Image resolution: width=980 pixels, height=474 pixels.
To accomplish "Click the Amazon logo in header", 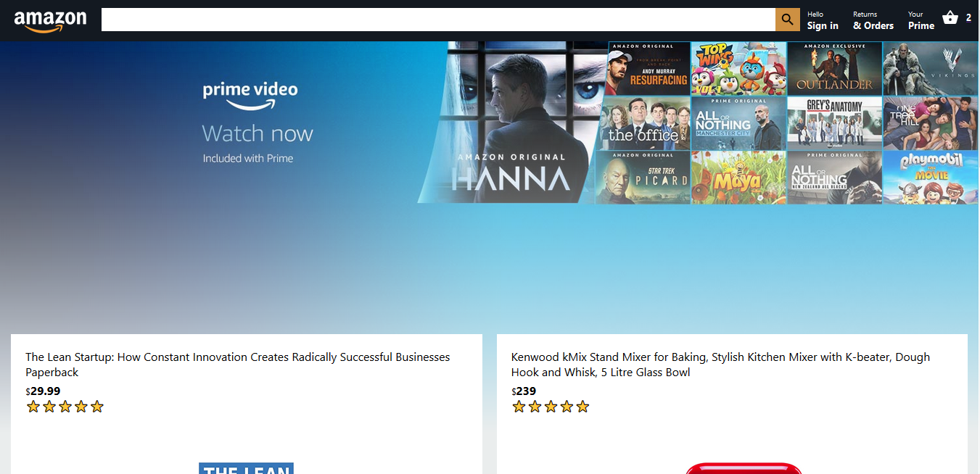I will 50,20.
